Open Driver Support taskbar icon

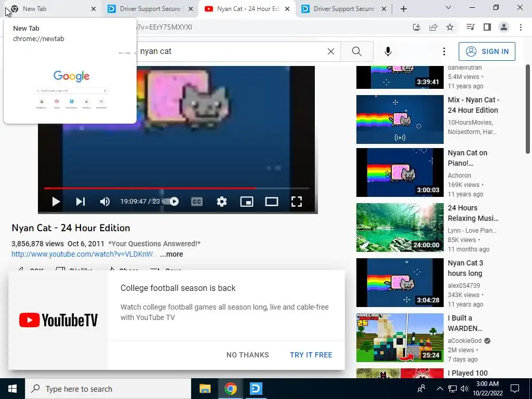(256, 389)
